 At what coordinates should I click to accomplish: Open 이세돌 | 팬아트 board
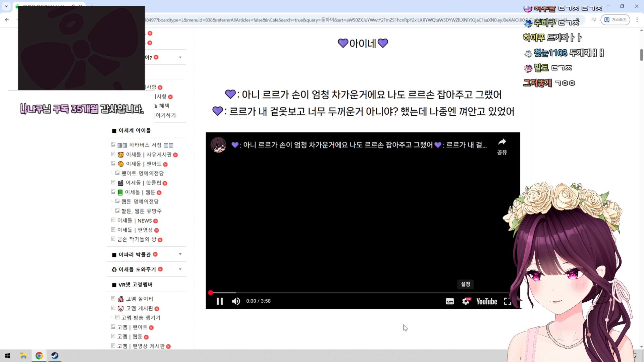[x=144, y=164]
